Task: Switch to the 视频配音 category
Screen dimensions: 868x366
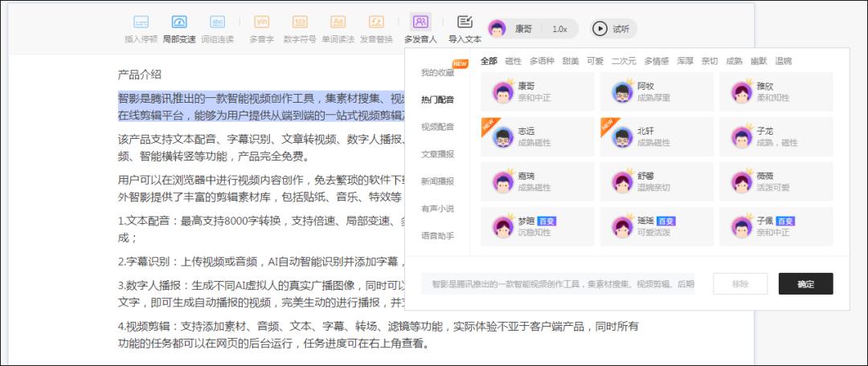Action: [437, 127]
